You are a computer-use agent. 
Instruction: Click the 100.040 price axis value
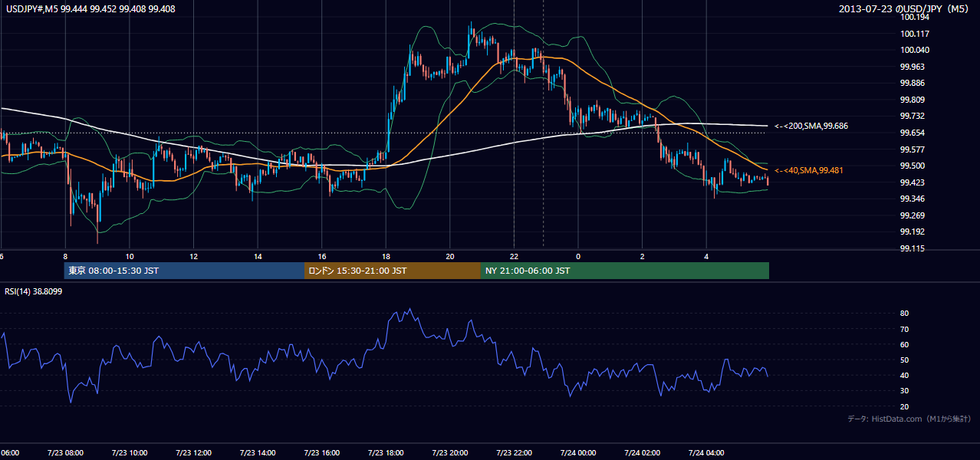click(916, 51)
